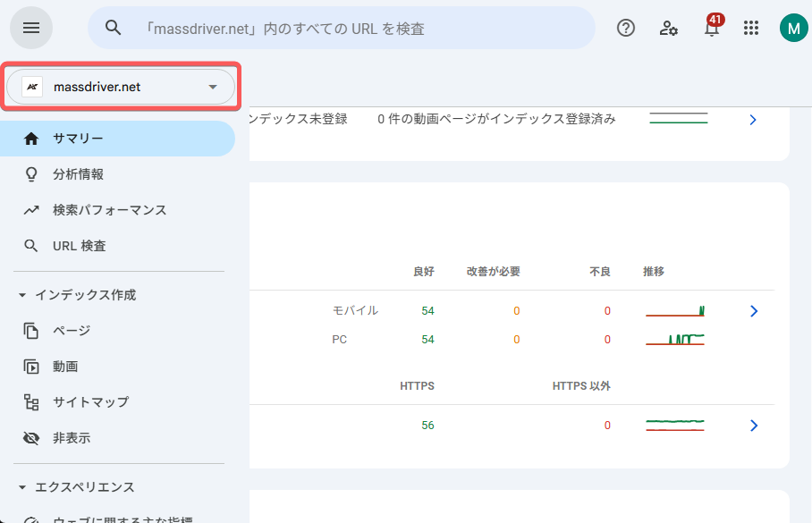Viewport: 812px width, 523px height.
Task: Open the サイトマップ (Sitemaps) section
Action: coord(89,401)
